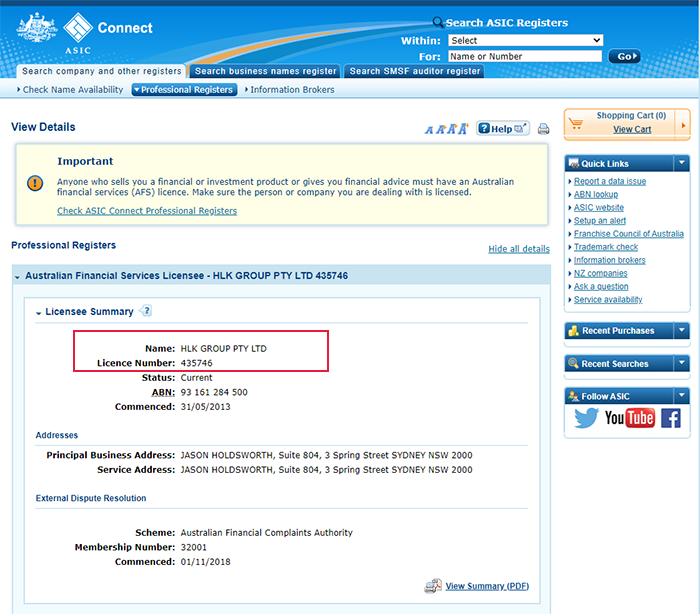Switch to Search business names register tab

[265, 71]
